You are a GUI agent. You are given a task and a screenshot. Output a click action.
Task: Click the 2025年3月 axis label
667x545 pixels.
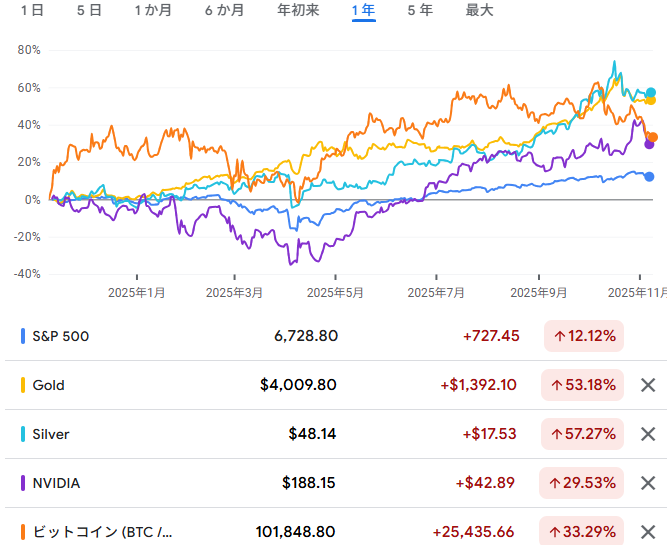tap(234, 293)
